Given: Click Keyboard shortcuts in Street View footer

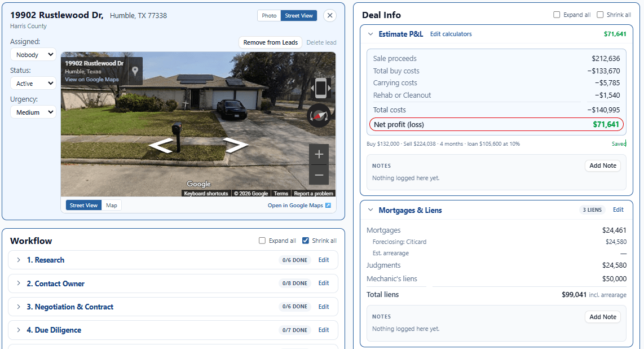Looking at the screenshot, I should pos(206,194).
